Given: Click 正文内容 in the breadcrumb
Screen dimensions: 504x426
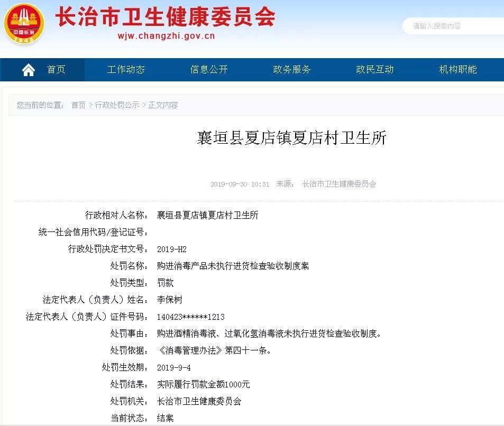Looking at the screenshot, I should [163, 105].
